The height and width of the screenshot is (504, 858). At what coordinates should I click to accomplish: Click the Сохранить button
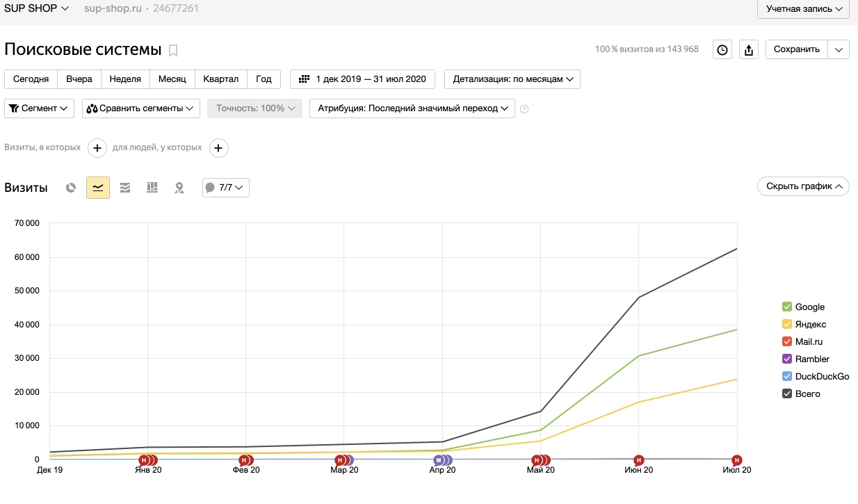[797, 49]
